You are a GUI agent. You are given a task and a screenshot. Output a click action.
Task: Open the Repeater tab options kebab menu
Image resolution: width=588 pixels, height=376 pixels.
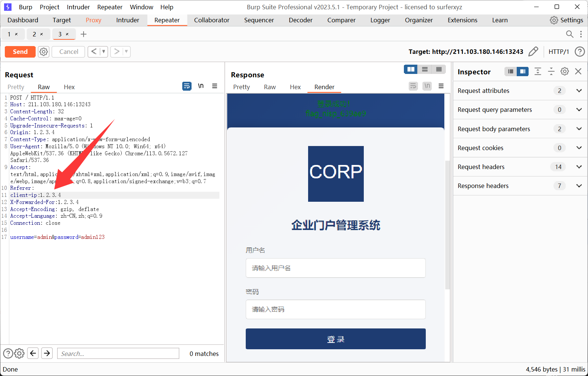(x=581, y=34)
